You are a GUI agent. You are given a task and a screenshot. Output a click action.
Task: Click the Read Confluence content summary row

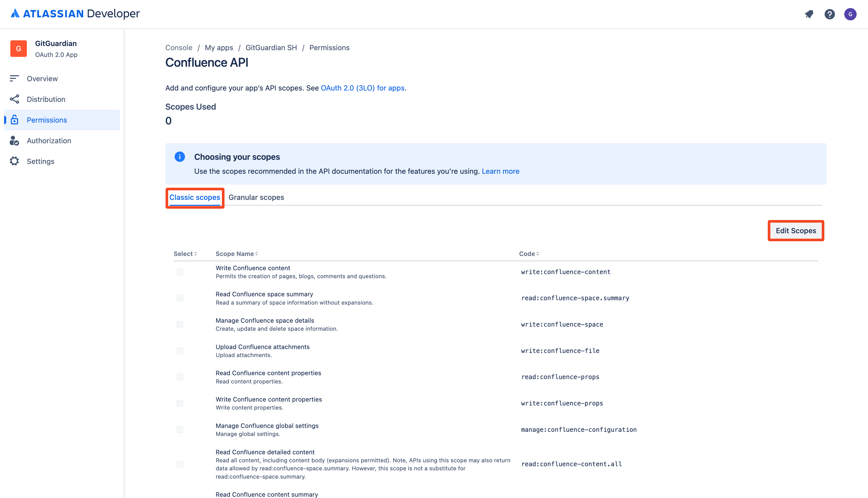pyautogui.click(x=267, y=494)
